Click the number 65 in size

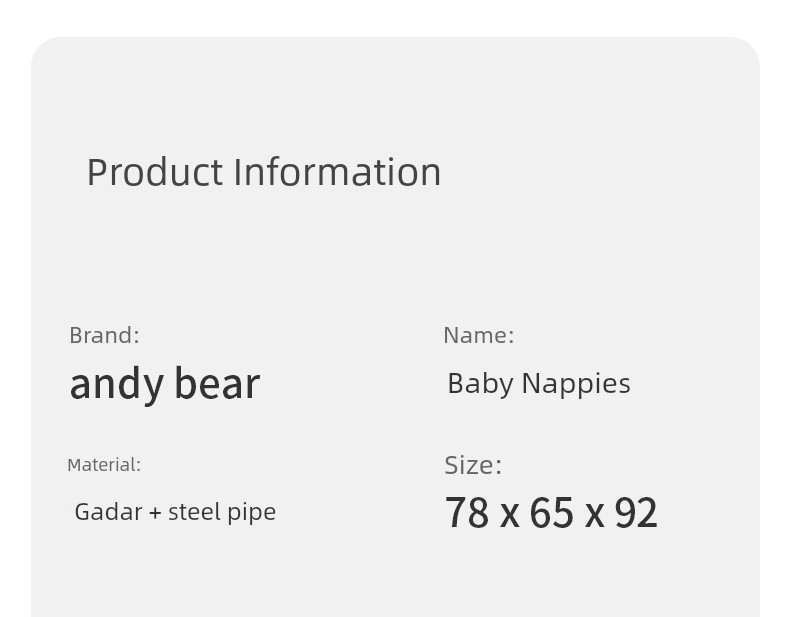point(552,513)
